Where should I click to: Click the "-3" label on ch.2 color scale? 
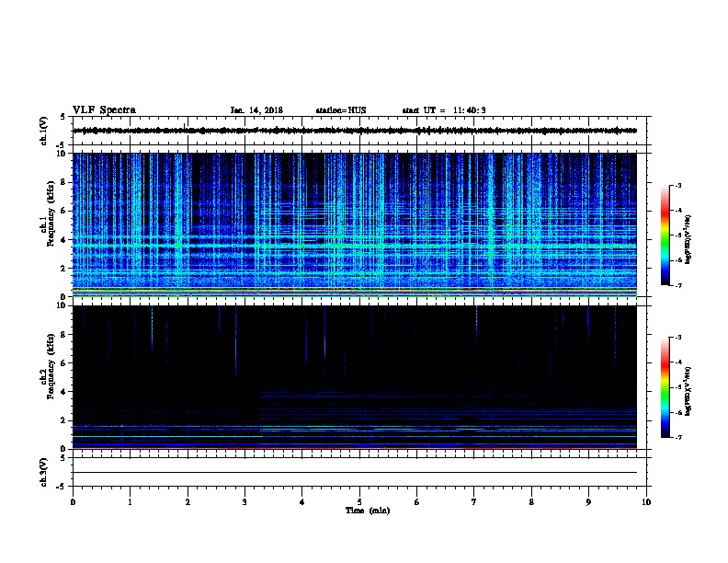pyautogui.click(x=677, y=338)
